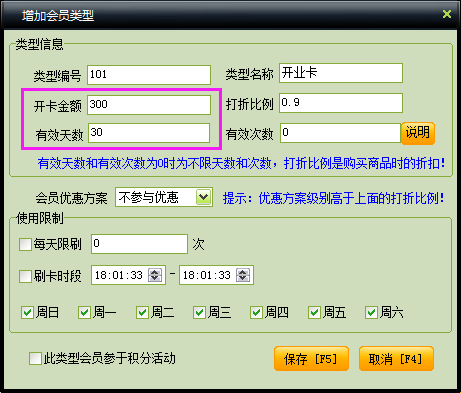Click the 使用限制 group label
Viewport: 461px width, 393px height.
coord(40,219)
